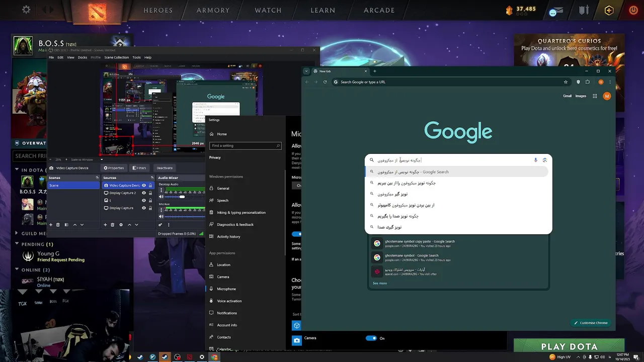The width and height of the screenshot is (644, 362).
Task: Open Google apps grid icon
Action: coord(595,96)
